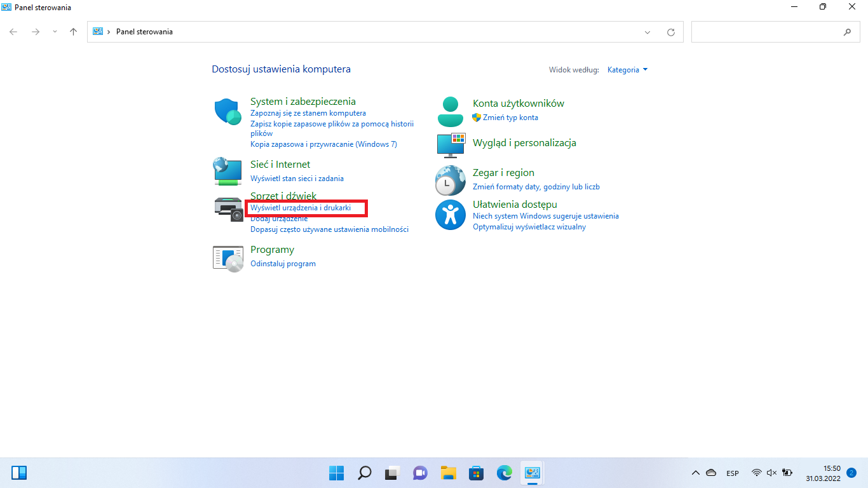Click Optymalizuj wyświetlacz wizualny link

click(x=529, y=227)
